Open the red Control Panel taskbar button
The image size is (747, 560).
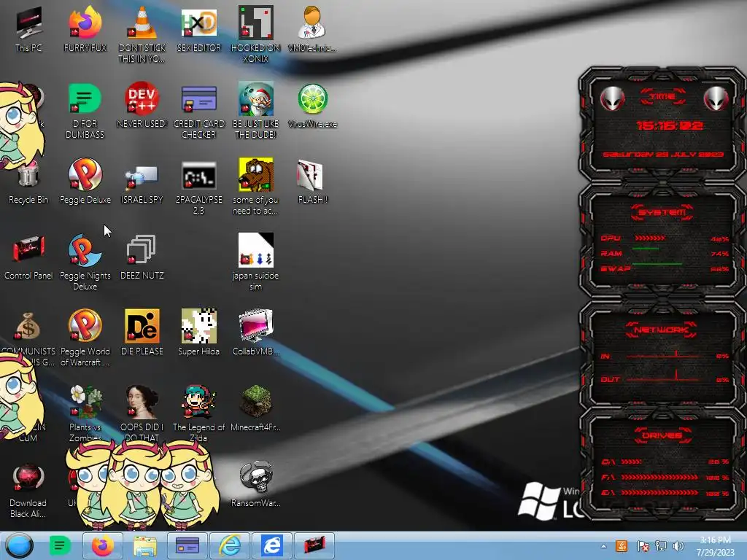[314, 545]
